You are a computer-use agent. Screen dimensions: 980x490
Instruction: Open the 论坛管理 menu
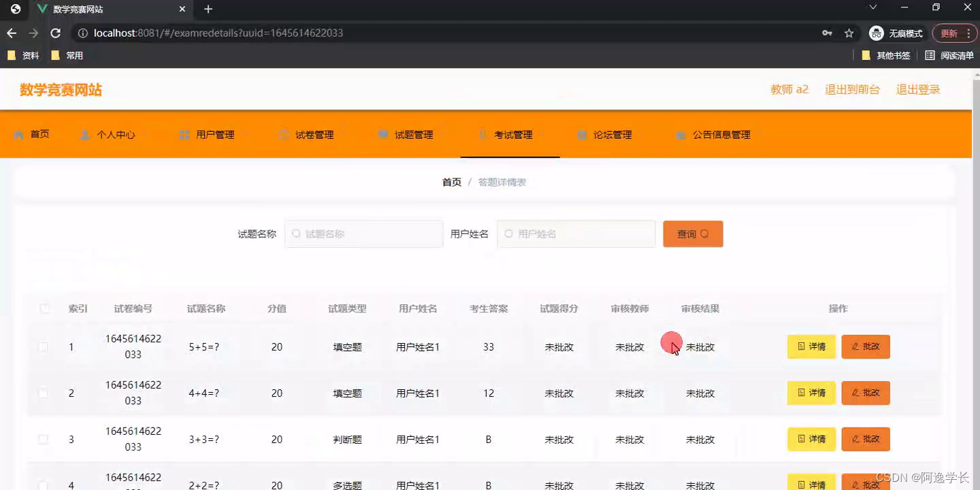[604, 135]
